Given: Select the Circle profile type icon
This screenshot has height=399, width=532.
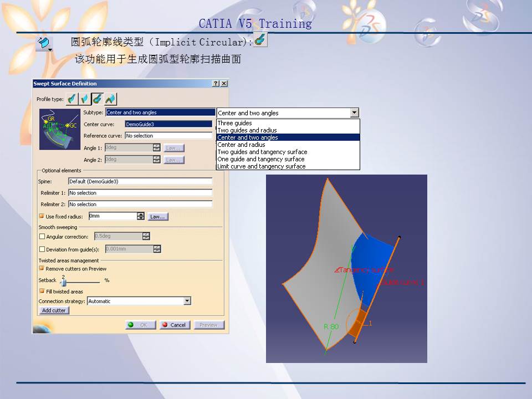Looking at the screenshot, I should [x=96, y=98].
